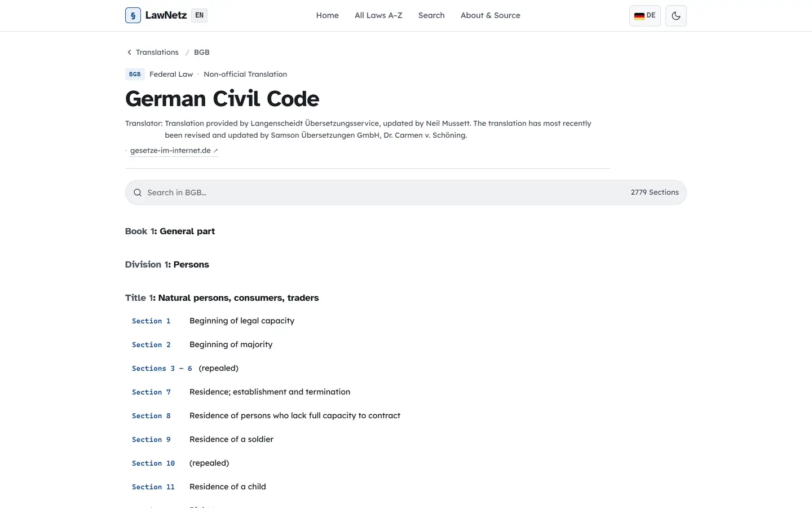Click the Book 1: General part heading

(170, 231)
